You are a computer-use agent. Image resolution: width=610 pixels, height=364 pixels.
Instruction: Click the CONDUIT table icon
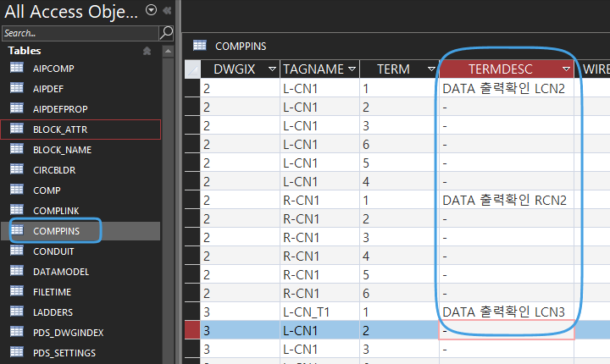click(16, 251)
